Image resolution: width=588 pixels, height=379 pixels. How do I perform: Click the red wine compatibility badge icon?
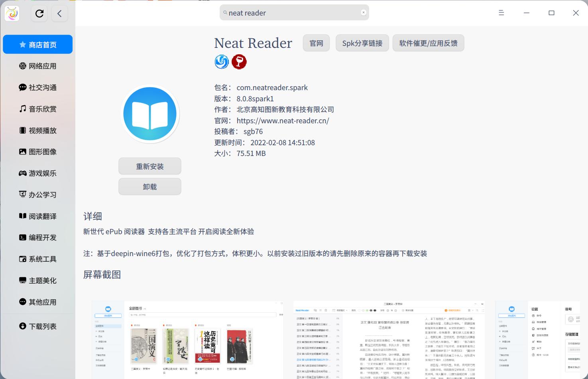tap(239, 62)
